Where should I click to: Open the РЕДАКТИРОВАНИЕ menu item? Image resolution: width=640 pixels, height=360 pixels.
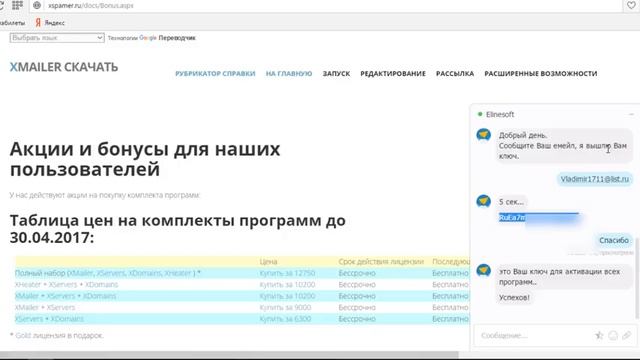[x=393, y=73]
